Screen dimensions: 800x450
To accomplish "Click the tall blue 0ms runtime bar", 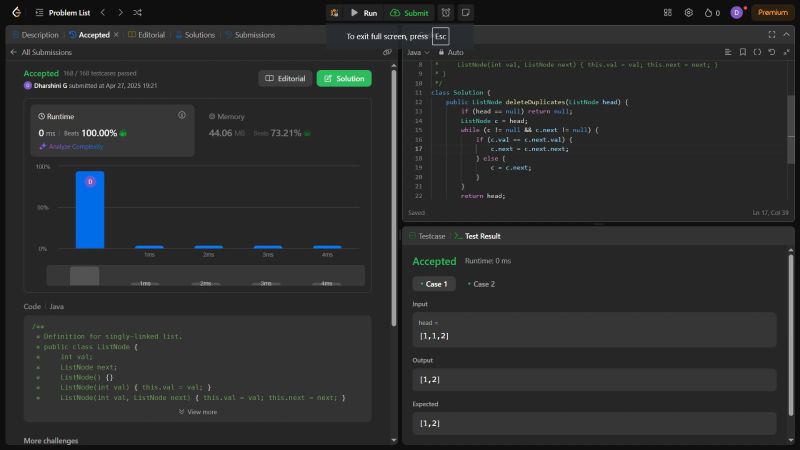I will (x=90, y=210).
